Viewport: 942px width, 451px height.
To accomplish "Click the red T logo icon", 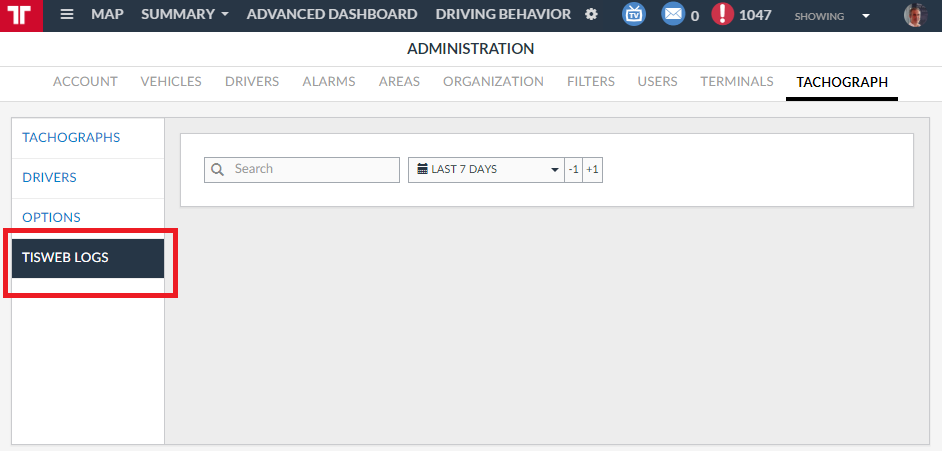I will click(21, 15).
